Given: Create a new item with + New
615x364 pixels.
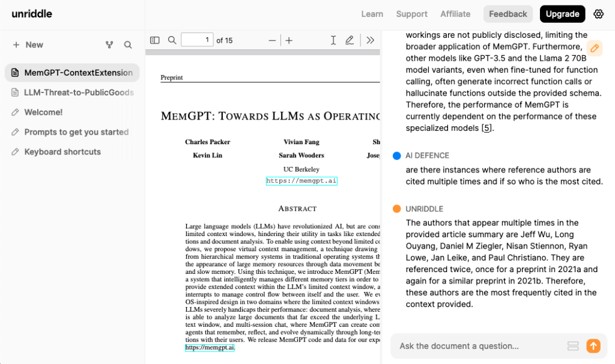Looking at the screenshot, I should [28, 44].
